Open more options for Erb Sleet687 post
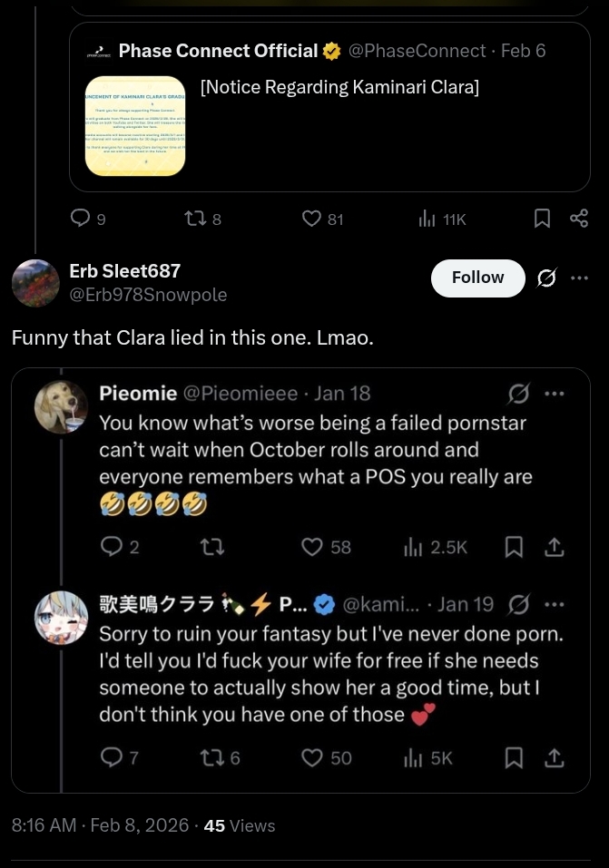Viewport: 609px width, 868px height. (x=579, y=278)
